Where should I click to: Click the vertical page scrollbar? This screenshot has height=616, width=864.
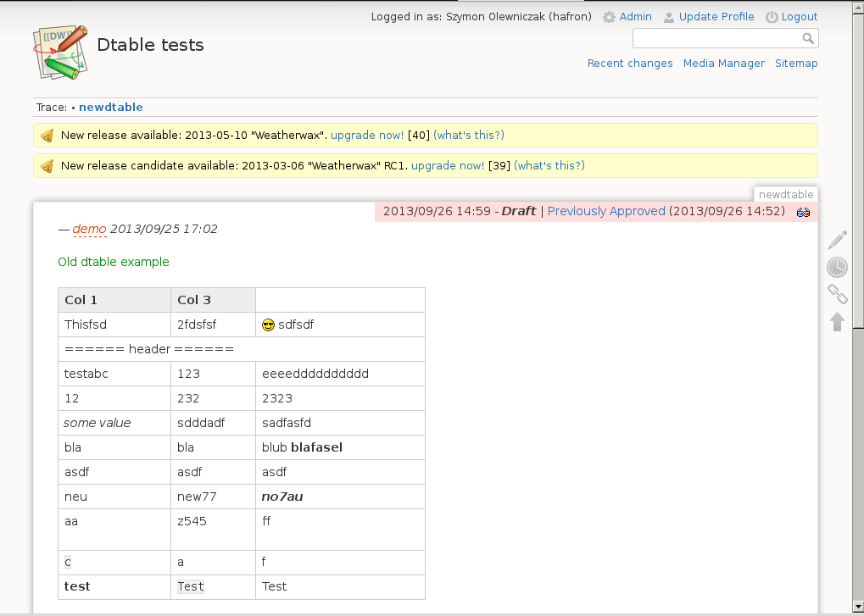[x=857, y=169]
